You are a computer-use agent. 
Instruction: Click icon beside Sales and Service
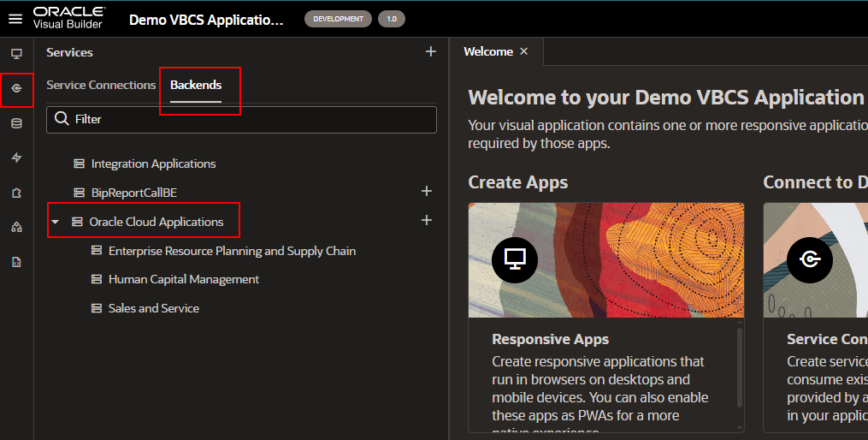point(97,308)
